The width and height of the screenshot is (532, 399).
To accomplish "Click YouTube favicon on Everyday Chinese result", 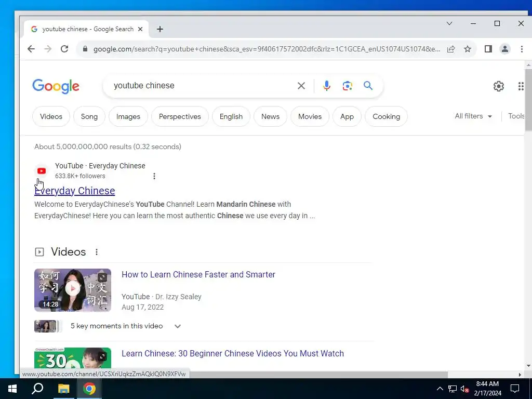I will coord(42,170).
